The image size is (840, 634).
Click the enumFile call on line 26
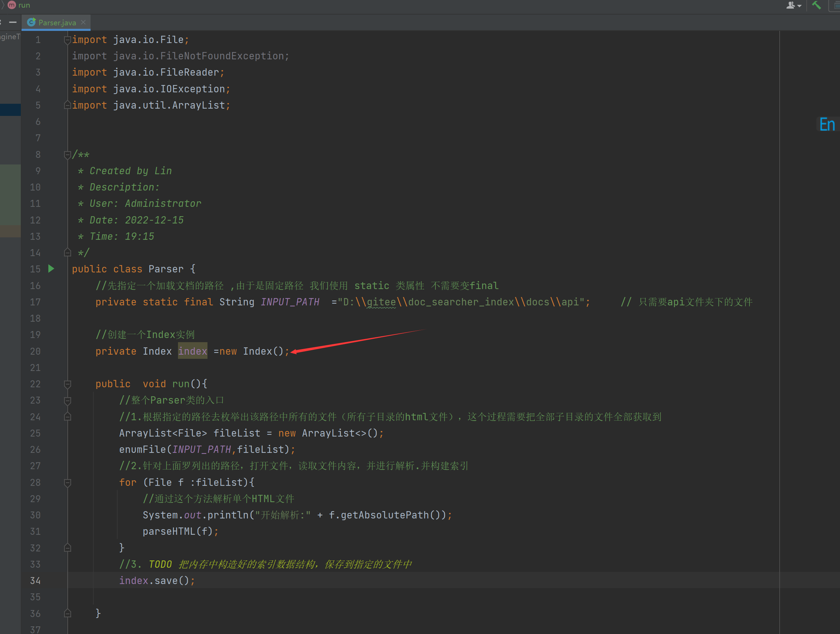pyautogui.click(x=207, y=449)
